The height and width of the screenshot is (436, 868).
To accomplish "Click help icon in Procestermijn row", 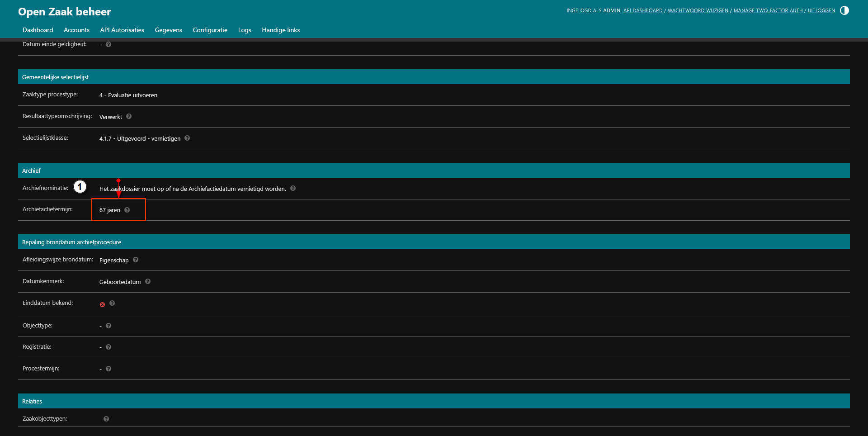I will [x=108, y=369].
